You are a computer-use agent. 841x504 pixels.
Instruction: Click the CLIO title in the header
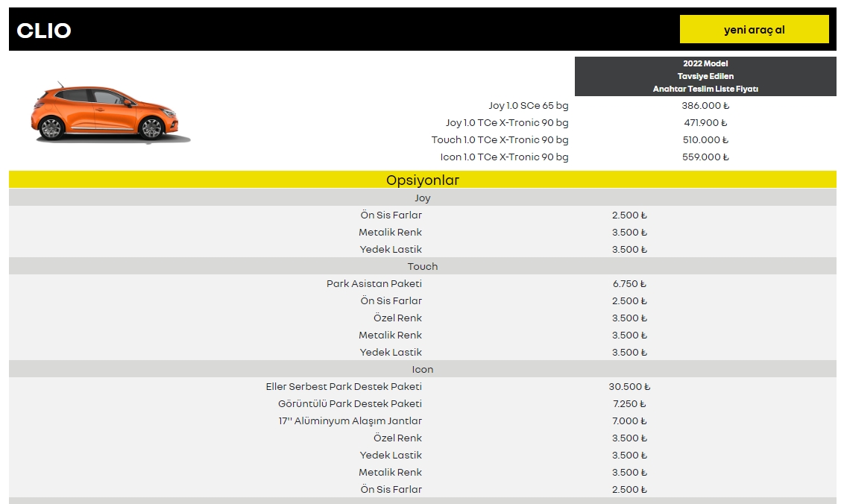click(x=44, y=31)
